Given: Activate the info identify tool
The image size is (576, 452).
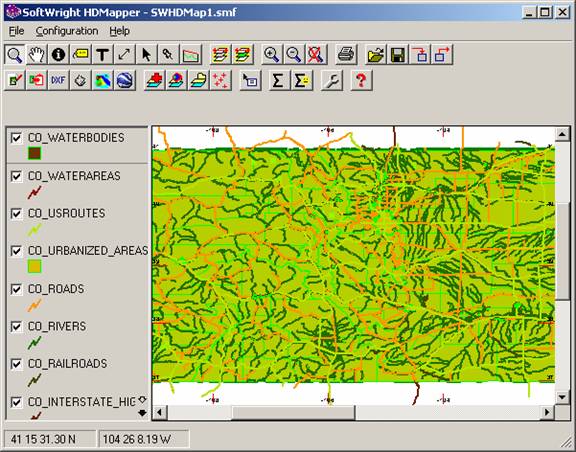Looking at the screenshot, I should pos(58,55).
